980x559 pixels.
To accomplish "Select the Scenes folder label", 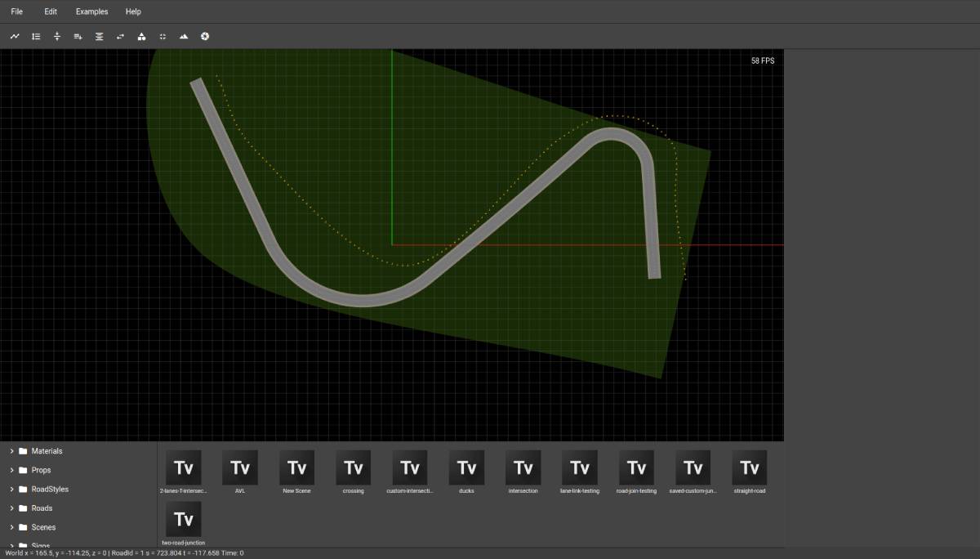I will pos(43,527).
